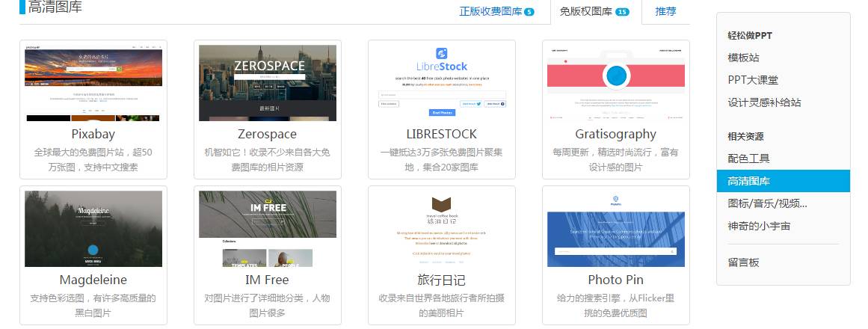Image resolution: width=868 pixels, height=329 pixels.
Task: Click the Gratisography camera thumbnail
Action: click(615, 83)
